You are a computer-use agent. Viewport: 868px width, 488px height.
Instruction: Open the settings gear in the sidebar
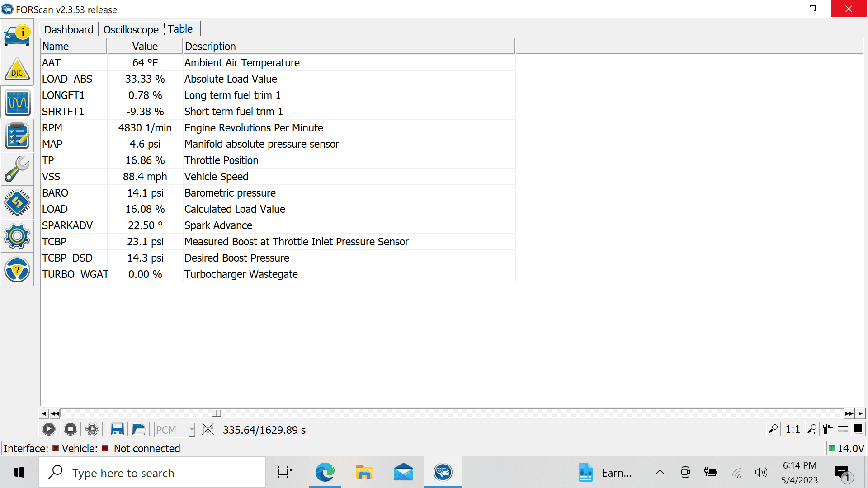(x=17, y=236)
